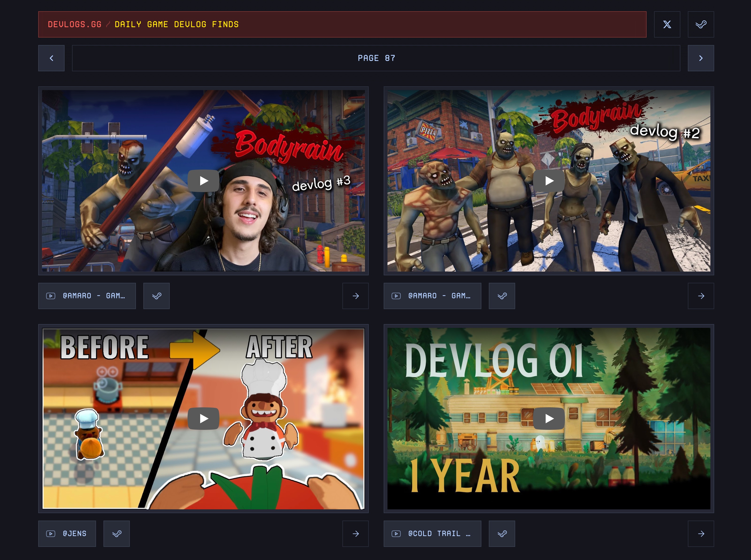Play the Bodyrain devlog #3 video
Viewport: 751px width, 560px height.
[x=203, y=181]
